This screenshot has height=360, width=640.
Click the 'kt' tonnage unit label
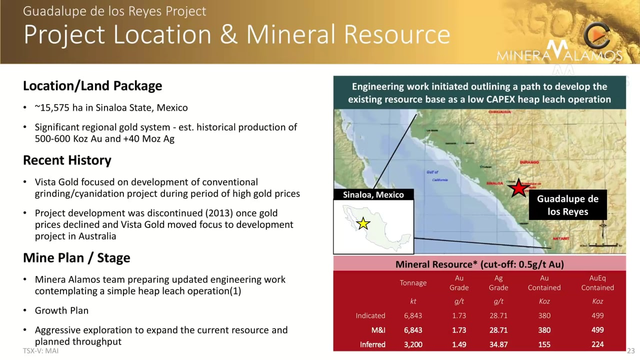click(x=413, y=301)
